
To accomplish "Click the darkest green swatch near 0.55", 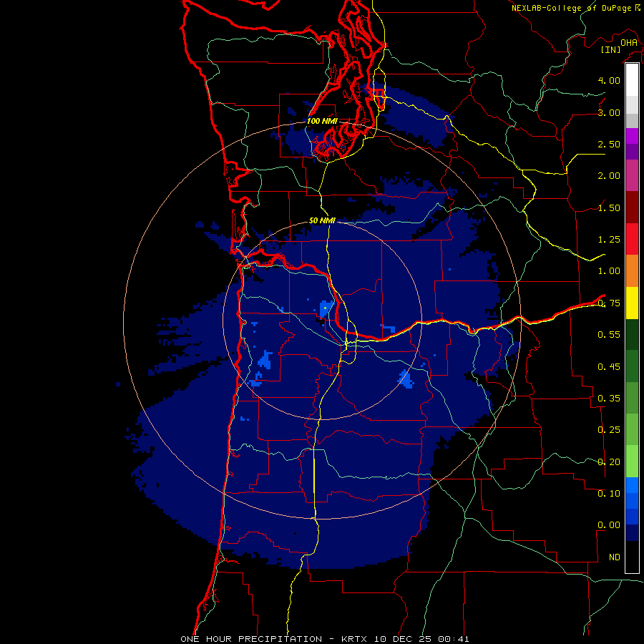I will [x=632, y=335].
